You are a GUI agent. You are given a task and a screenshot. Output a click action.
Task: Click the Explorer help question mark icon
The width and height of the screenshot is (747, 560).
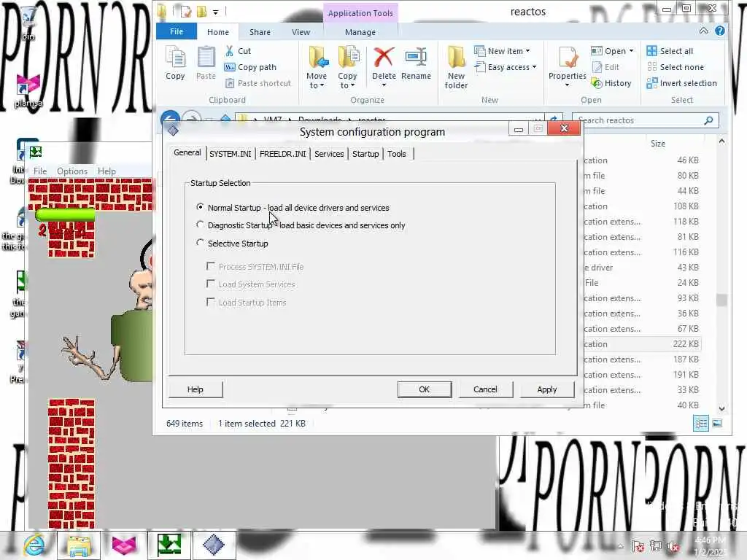pos(720,31)
